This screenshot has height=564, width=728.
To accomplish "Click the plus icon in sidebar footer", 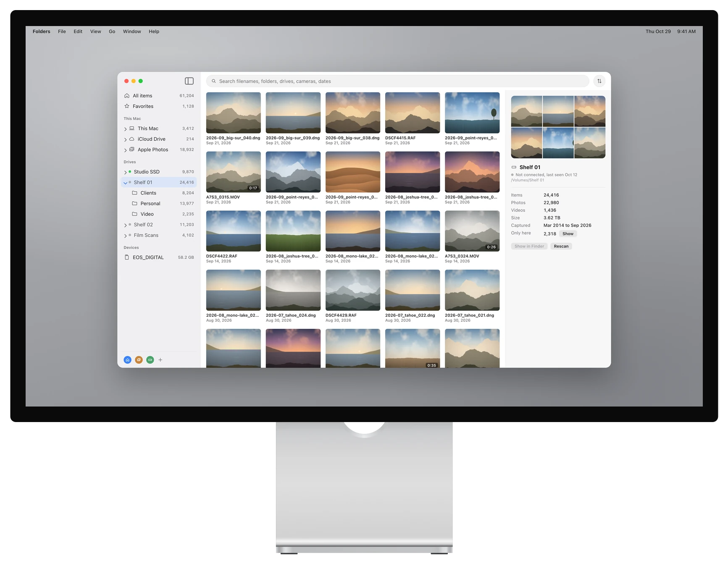I will pyautogui.click(x=160, y=360).
